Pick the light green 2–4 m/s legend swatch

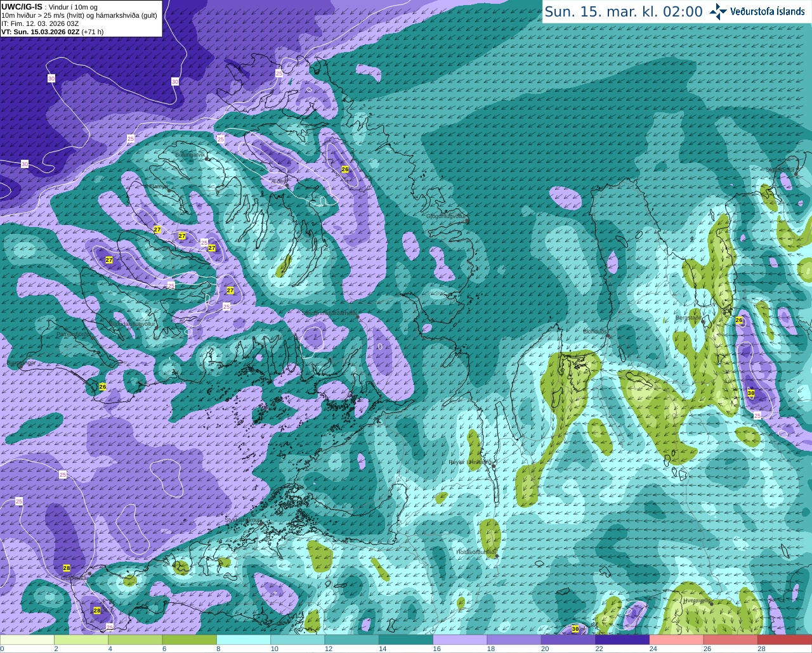pos(81,640)
